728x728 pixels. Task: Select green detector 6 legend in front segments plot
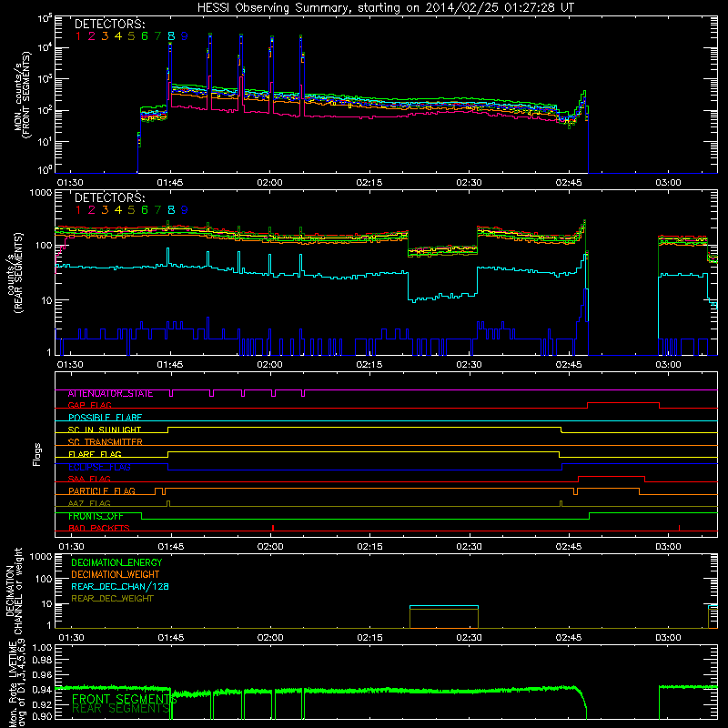[x=145, y=36]
